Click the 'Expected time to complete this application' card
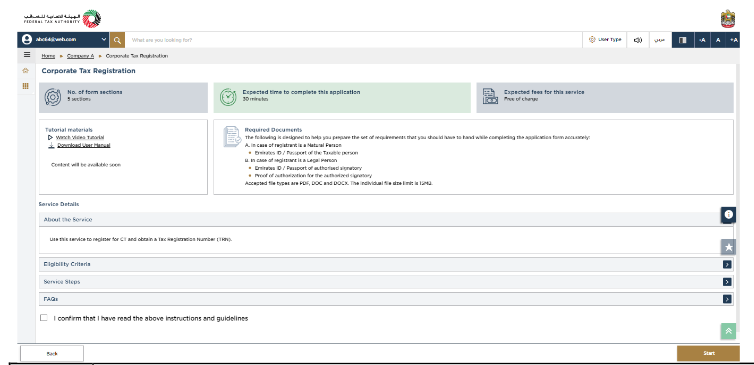Image resolution: width=754 pixels, height=365 pixels. click(342, 98)
